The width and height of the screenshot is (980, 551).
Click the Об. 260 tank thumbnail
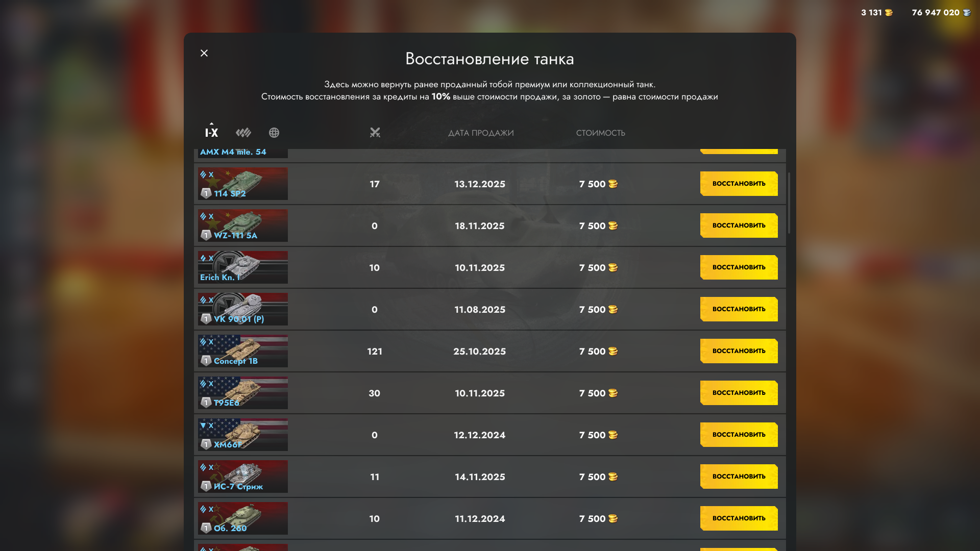coord(243,518)
